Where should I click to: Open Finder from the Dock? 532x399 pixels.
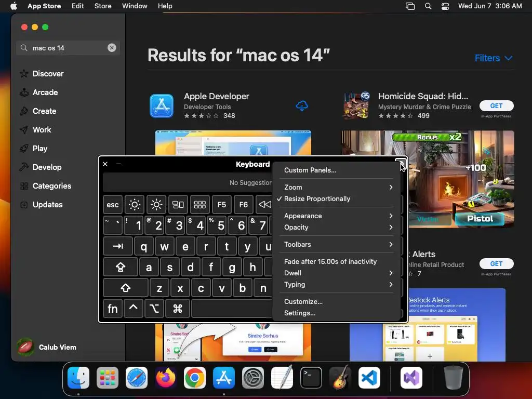coord(78,378)
